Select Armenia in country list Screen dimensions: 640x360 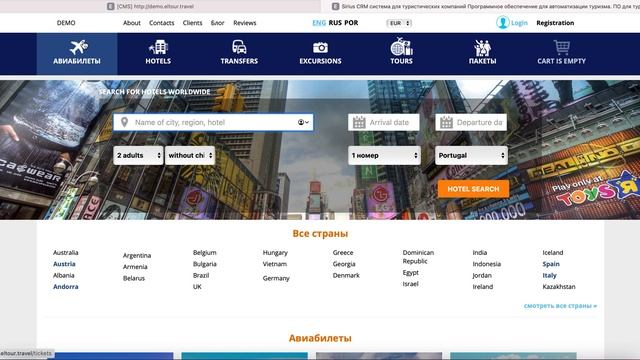(x=135, y=267)
